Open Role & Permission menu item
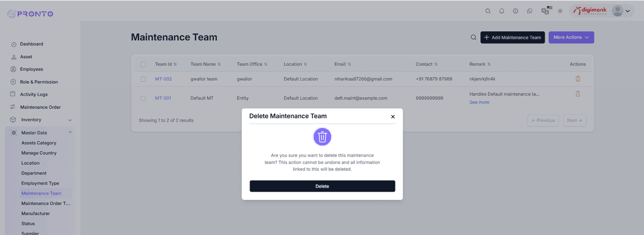 click(x=39, y=82)
